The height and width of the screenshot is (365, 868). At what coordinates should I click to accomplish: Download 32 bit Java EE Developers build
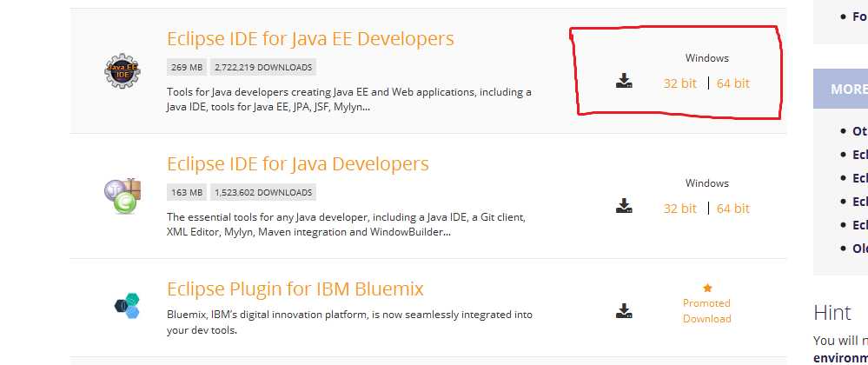click(679, 83)
